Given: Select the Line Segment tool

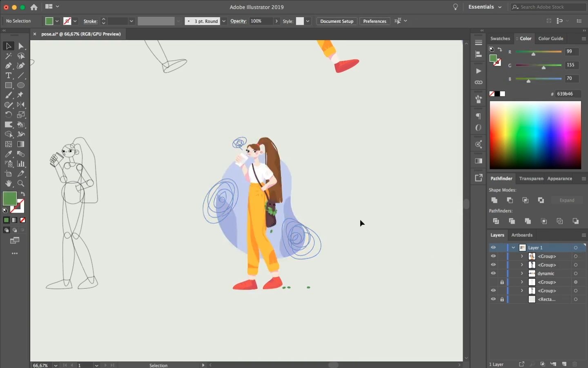Looking at the screenshot, I should tap(21, 76).
